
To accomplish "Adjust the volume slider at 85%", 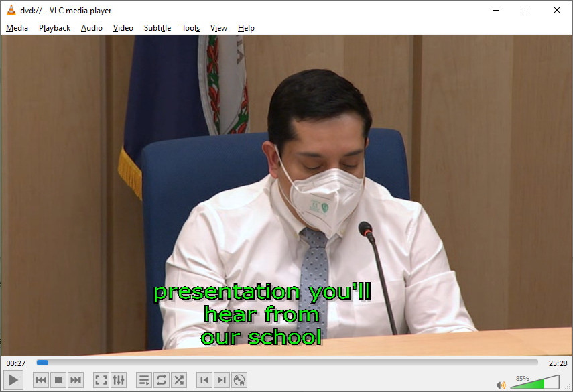I will click(x=535, y=382).
